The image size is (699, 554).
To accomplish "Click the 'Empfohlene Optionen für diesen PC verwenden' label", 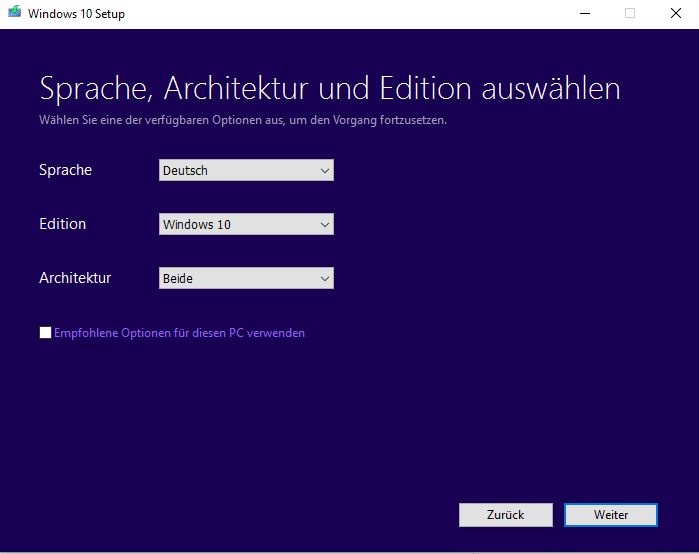I will click(179, 333).
